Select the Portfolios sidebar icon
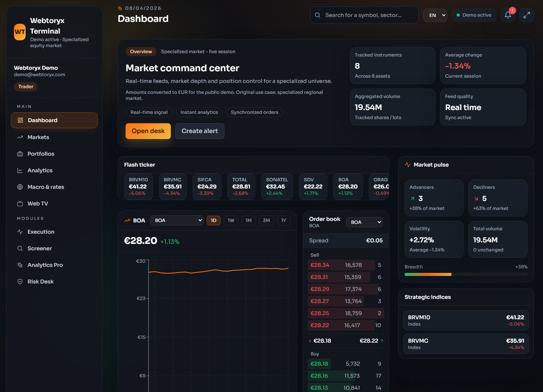 20,154
